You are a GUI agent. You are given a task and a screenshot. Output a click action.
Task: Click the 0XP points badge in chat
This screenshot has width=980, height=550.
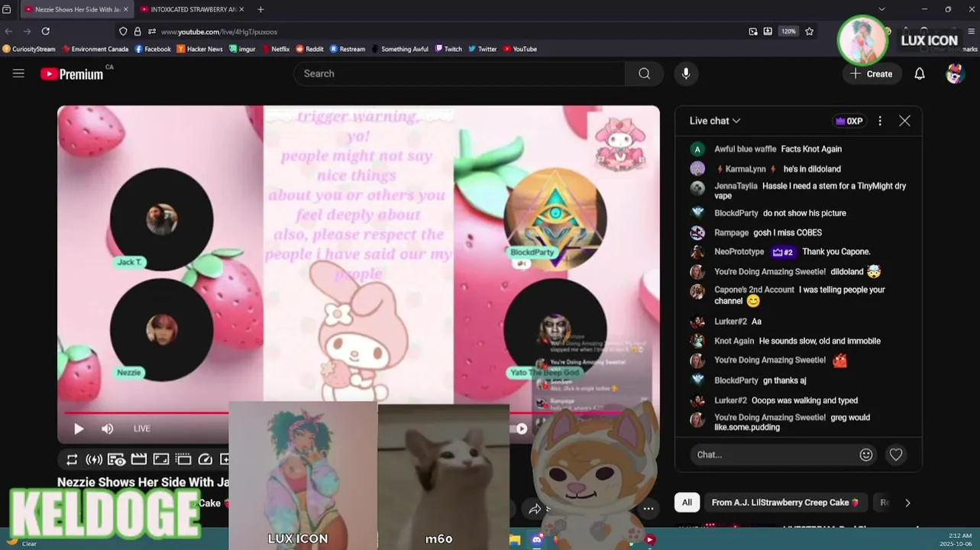(849, 121)
